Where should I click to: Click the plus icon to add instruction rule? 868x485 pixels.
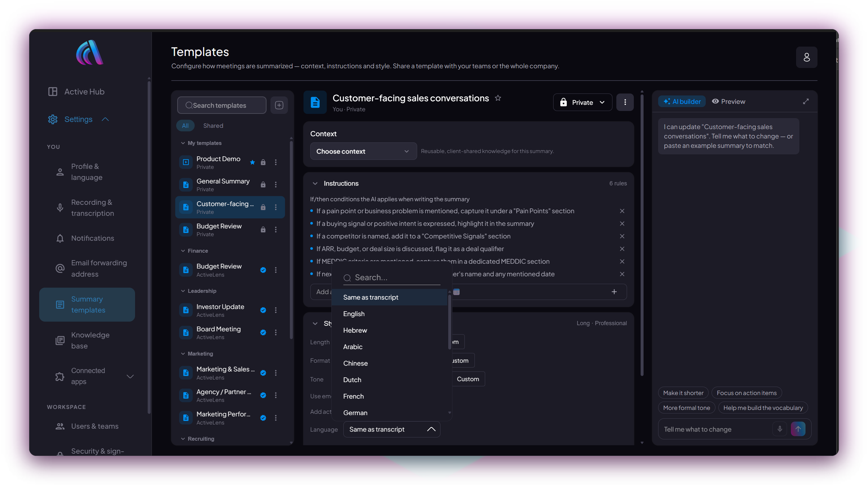tap(614, 292)
